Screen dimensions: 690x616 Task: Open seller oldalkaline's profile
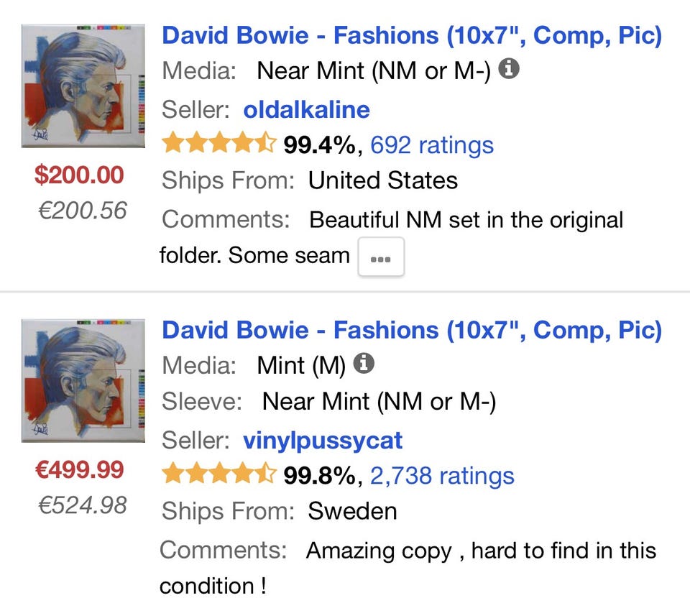click(307, 109)
